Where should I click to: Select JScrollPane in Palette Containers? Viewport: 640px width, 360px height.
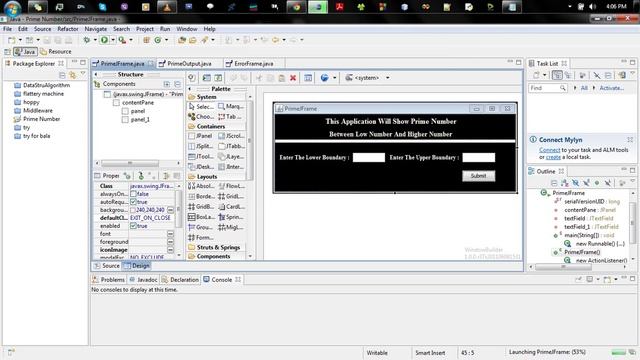pos(231,136)
